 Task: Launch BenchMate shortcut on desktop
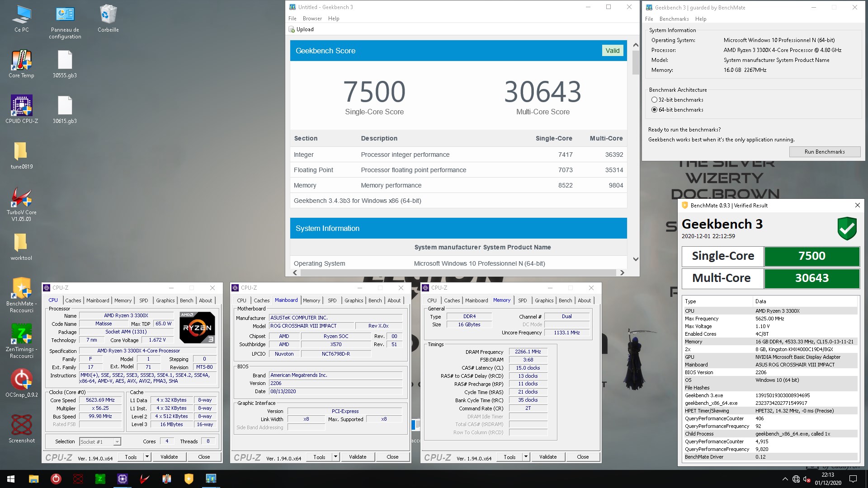(21, 295)
